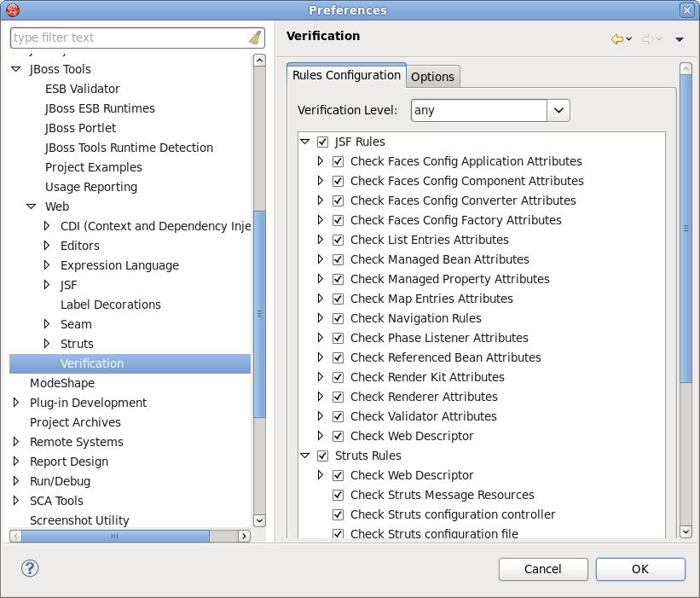Click the back navigation arrow icon

click(617, 39)
